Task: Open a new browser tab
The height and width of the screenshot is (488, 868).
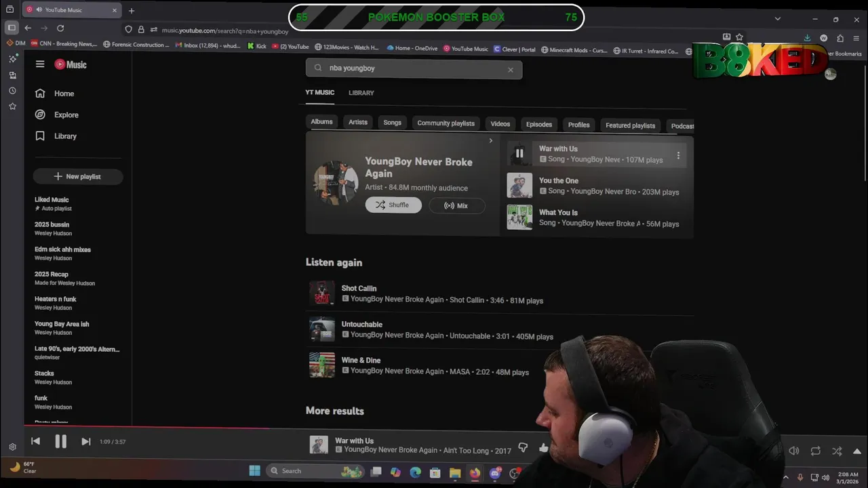Action: (132, 10)
